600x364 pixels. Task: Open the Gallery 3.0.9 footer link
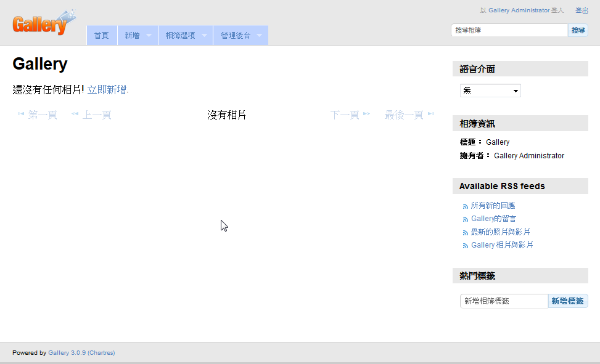pos(67,353)
